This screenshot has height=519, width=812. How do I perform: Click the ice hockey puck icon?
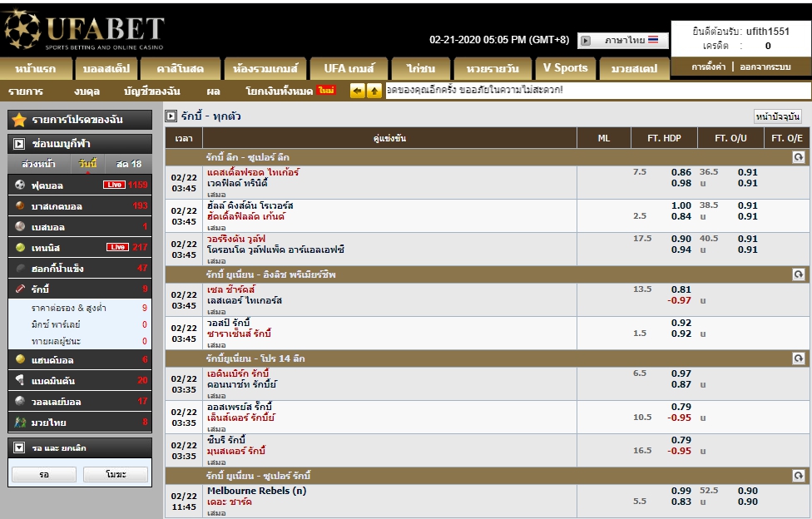click(20, 268)
